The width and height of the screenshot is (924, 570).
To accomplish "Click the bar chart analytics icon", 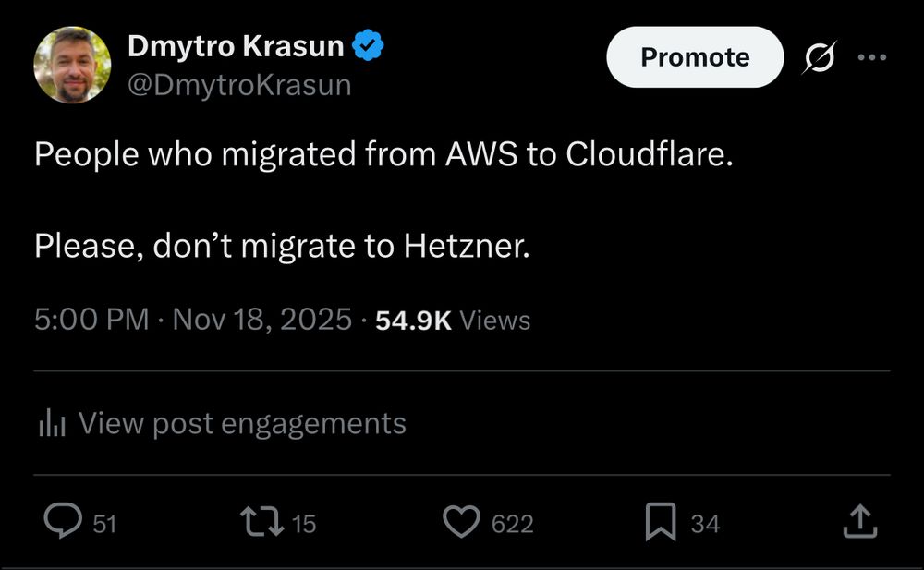I will coord(51,424).
